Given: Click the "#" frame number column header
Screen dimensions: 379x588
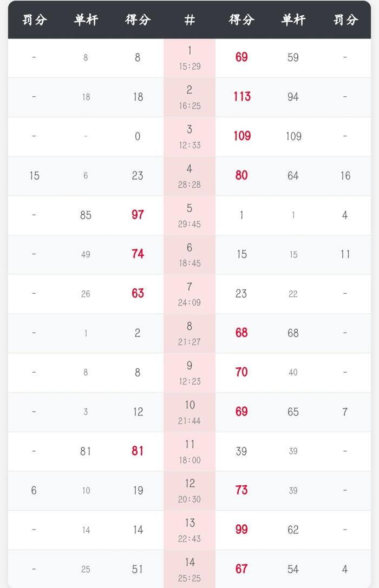Looking at the screenshot, I should coord(190,20).
